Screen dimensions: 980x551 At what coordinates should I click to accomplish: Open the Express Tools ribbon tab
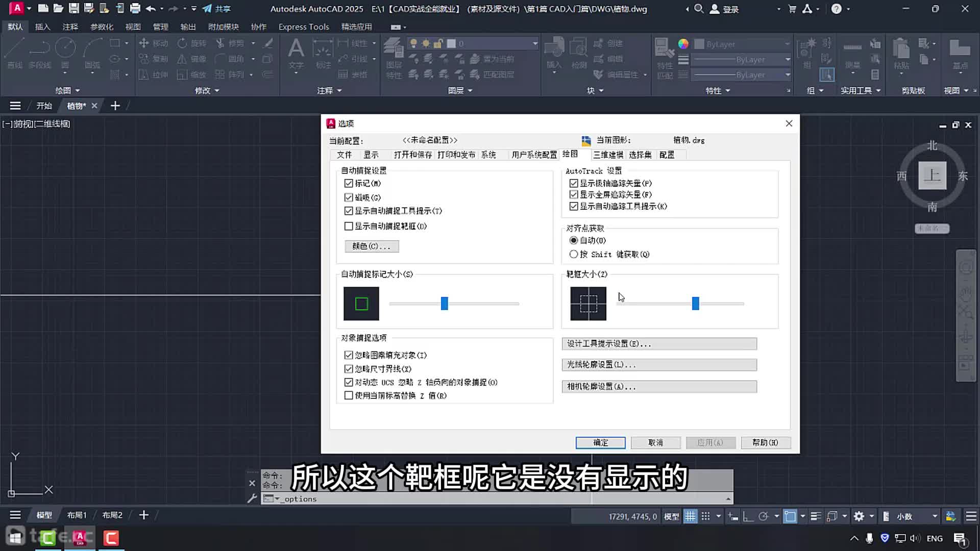(x=304, y=27)
